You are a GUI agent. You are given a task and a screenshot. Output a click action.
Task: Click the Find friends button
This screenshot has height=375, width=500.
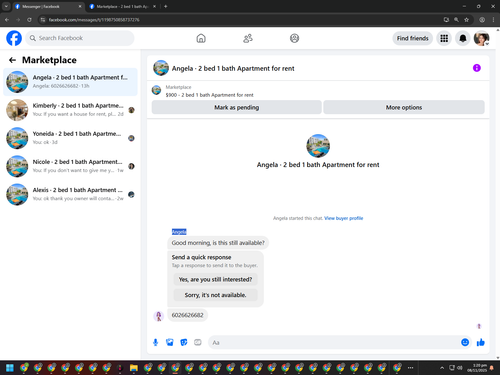pos(412,38)
